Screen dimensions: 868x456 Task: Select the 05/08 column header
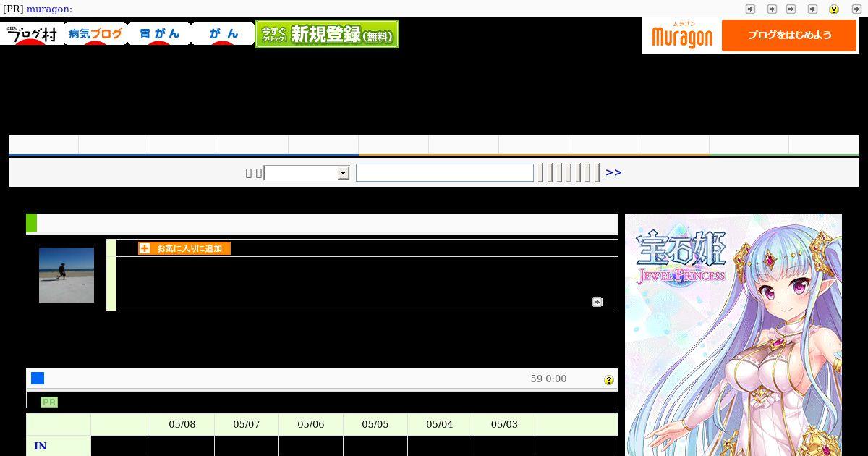coord(182,424)
